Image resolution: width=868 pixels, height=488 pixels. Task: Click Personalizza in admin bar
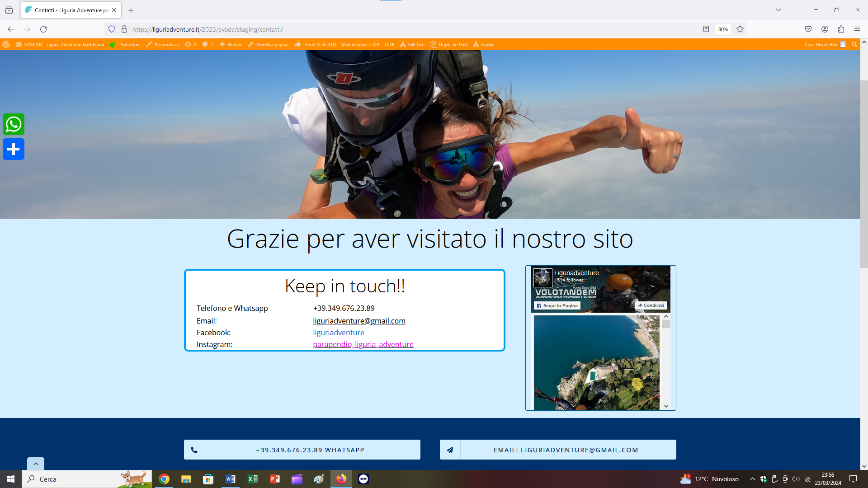[x=162, y=44]
